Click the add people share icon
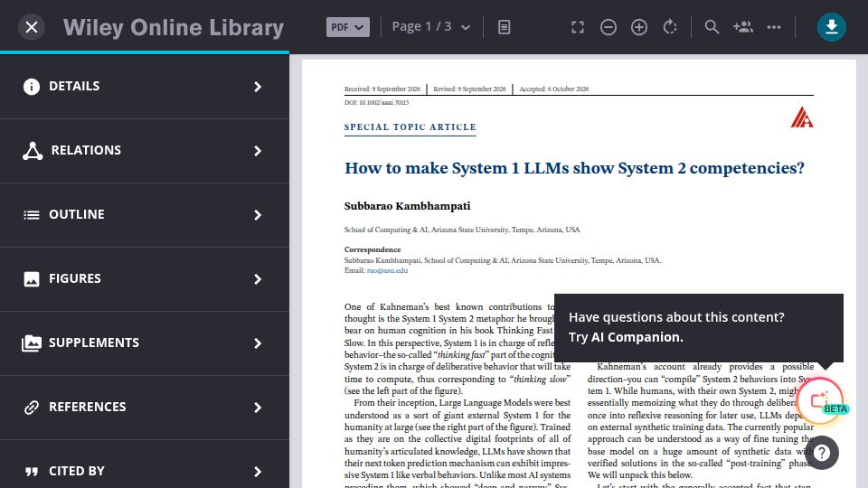Screen dimensions: 868x488 743,27
